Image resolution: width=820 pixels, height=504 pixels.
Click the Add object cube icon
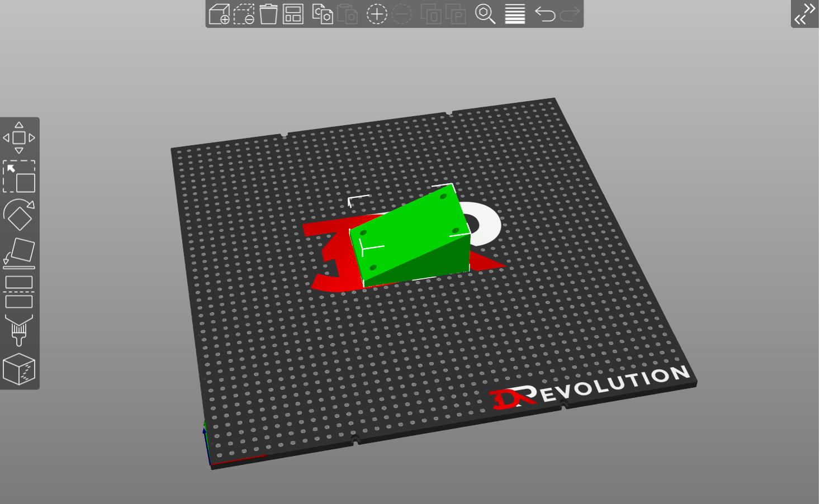click(219, 14)
